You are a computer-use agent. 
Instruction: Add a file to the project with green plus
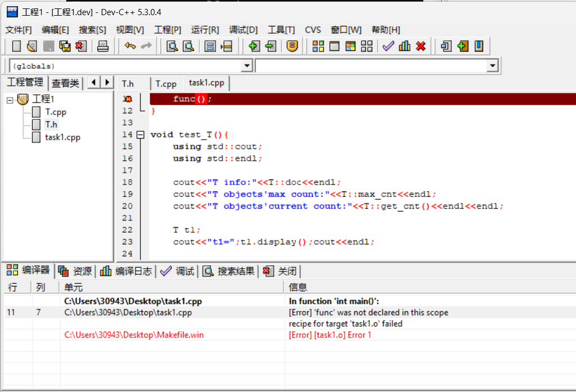pyautogui.click(x=254, y=46)
